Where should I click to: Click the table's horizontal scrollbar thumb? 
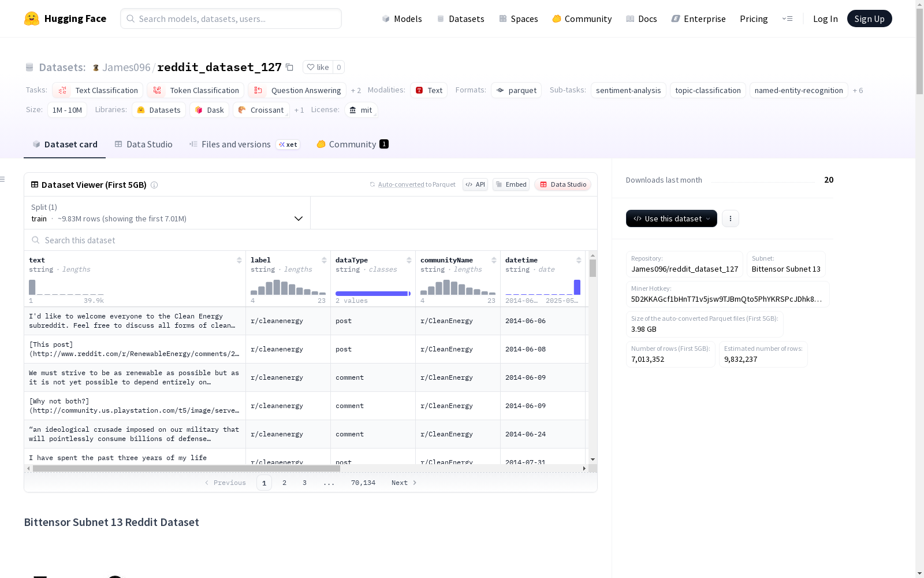(187, 468)
